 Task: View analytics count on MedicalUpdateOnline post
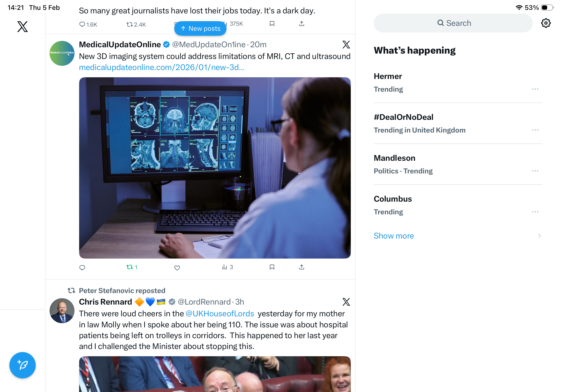pos(227,267)
